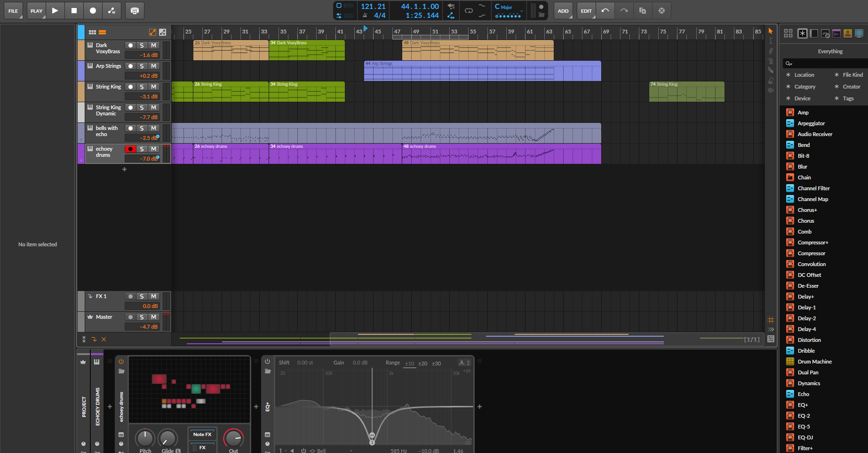The width and height of the screenshot is (868, 453).
Task: Open the PLAY menu dropdown
Action: [x=36, y=10]
